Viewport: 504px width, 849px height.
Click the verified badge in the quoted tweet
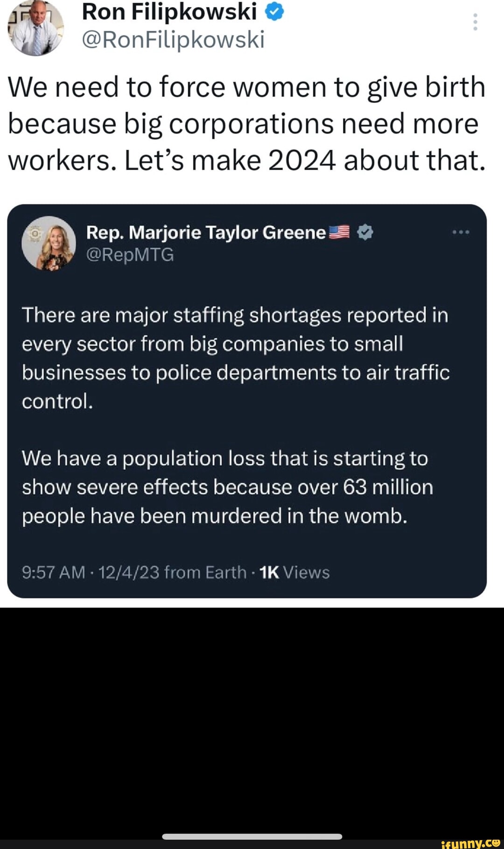[365, 232]
